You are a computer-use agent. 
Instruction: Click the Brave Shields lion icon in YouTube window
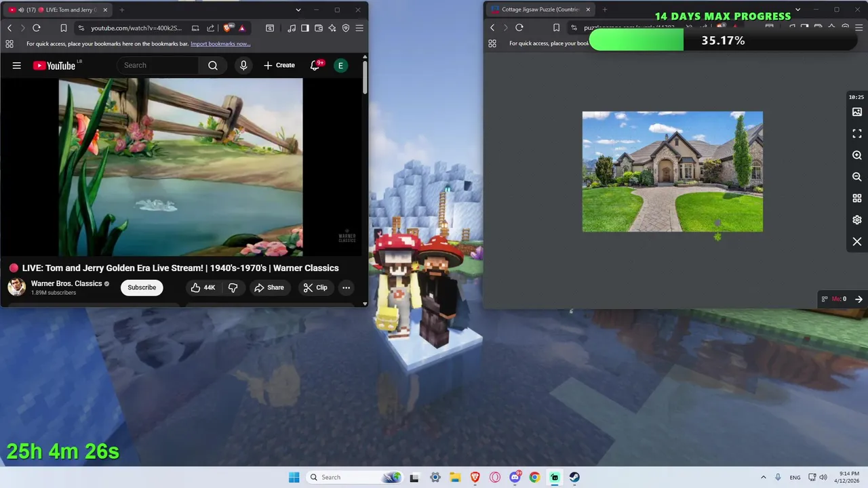click(229, 28)
